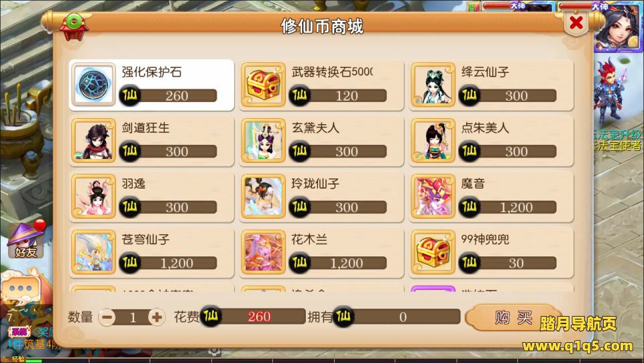Click the 玄黛夫人 character portrait

coord(263,140)
